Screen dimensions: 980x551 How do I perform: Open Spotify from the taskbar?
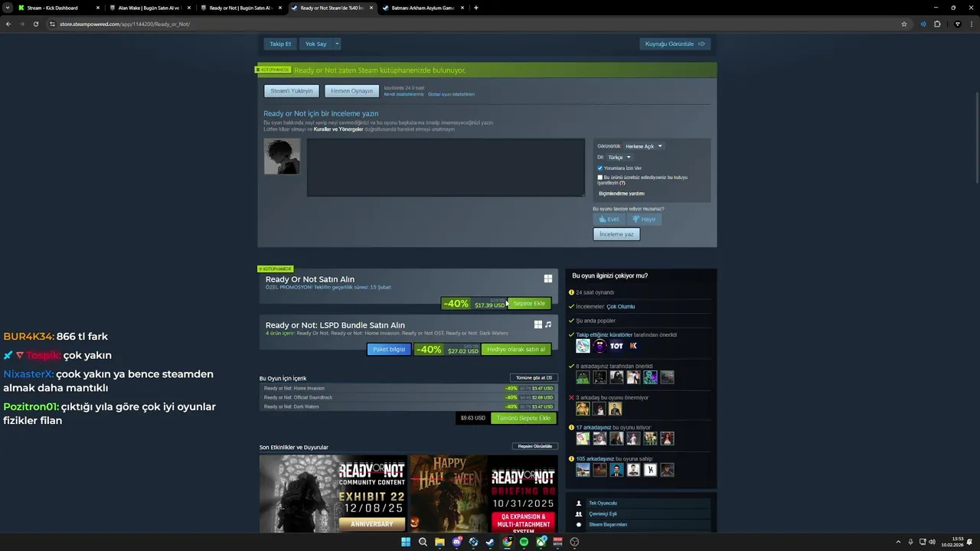coord(524,542)
